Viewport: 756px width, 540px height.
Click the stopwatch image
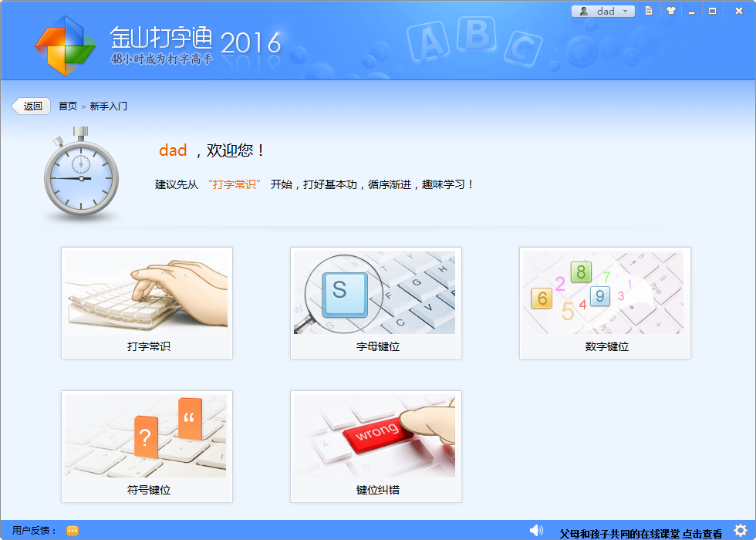point(81,174)
